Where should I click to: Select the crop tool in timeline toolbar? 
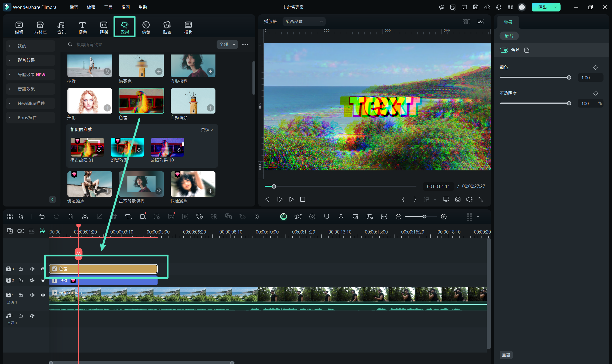tap(99, 217)
